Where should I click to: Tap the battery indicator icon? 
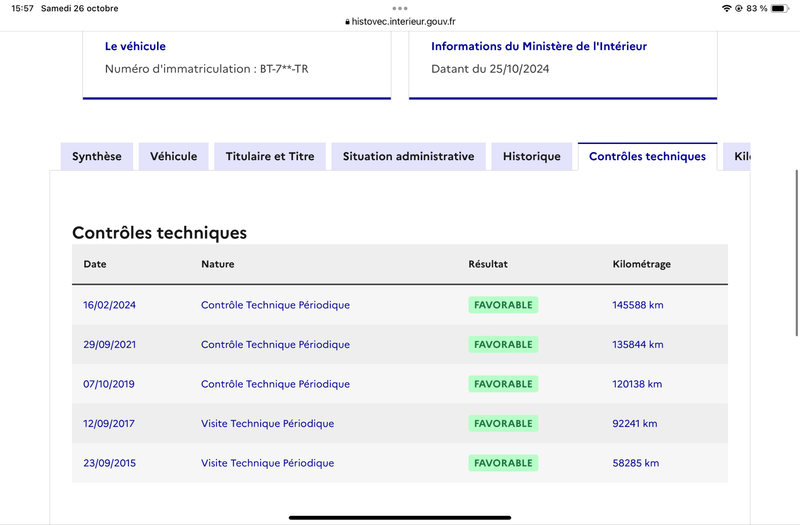pos(779,8)
